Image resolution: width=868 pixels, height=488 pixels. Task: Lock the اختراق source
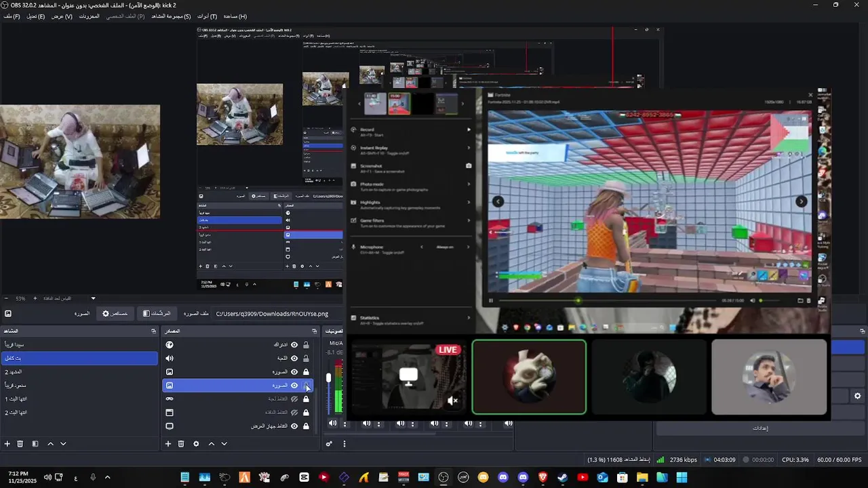pos(306,345)
